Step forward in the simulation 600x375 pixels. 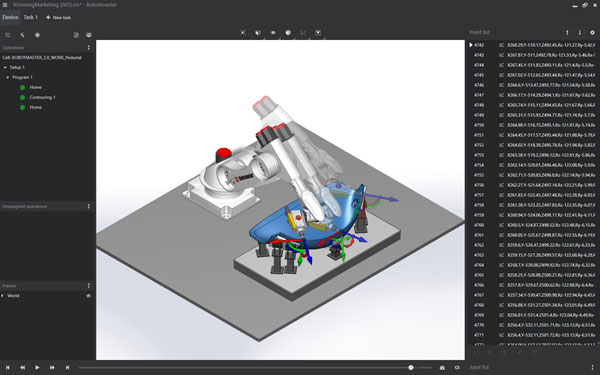tap(52, 367)
